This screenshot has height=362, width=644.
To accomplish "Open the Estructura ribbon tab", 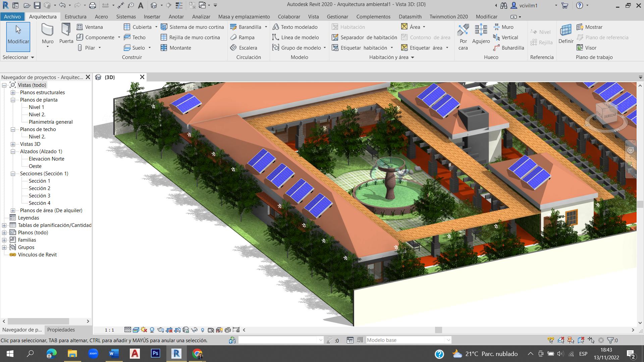I will 75,16.
